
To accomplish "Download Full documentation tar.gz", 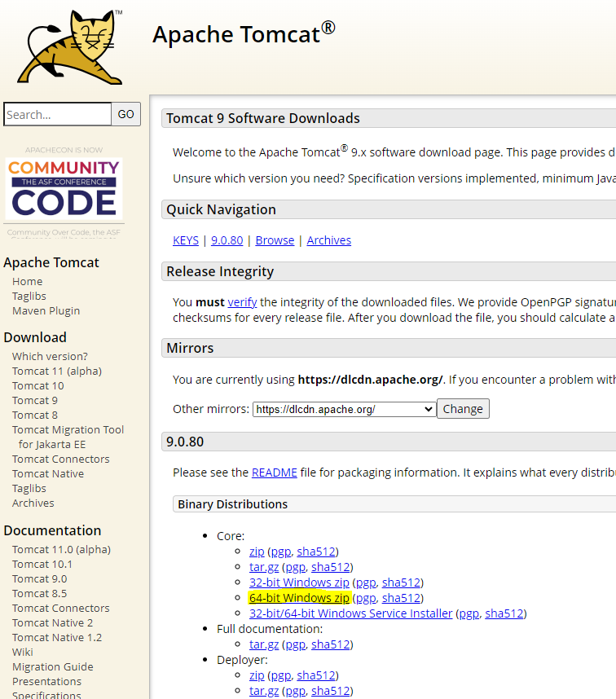I will tap(264, 644).
